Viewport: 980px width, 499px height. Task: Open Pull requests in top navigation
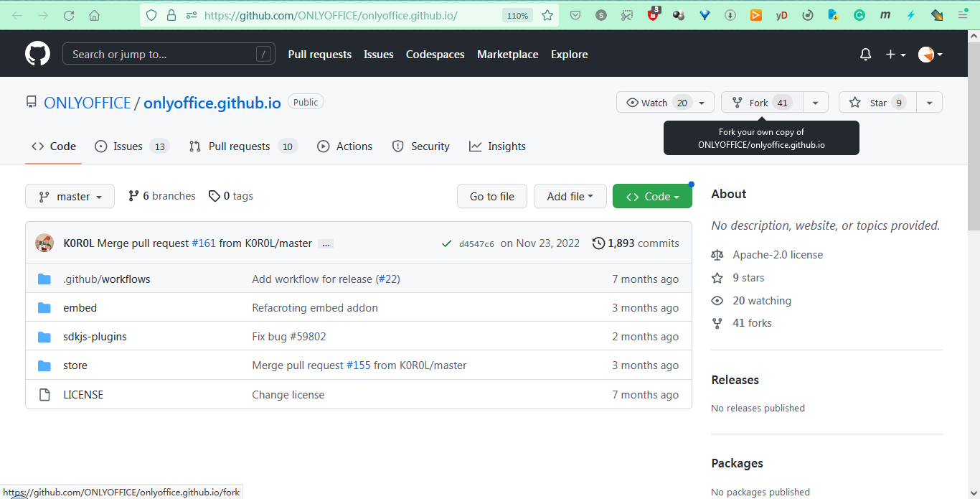tap(320, 55)
